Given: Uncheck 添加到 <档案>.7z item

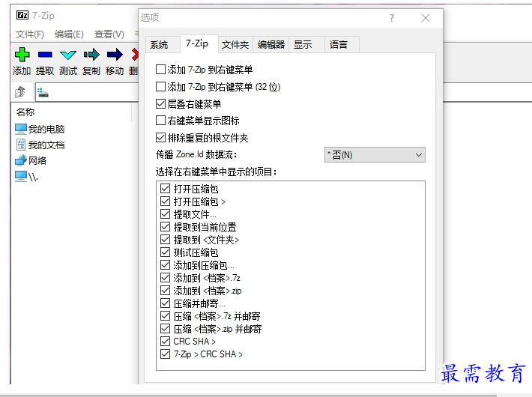Looking at the screenshot, I should tap(166, 278).
